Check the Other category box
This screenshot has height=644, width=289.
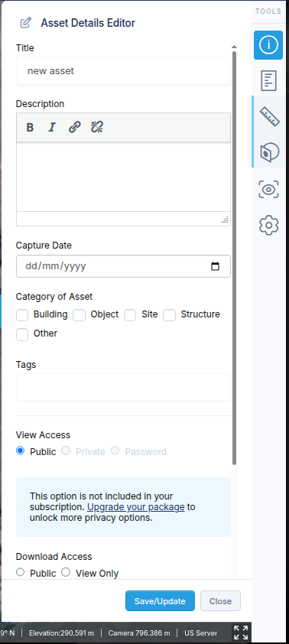click(x=22, y=334)
